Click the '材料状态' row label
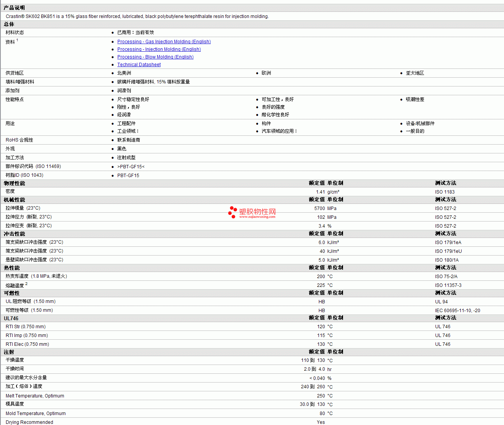504x425 pixels. [15, 33]
